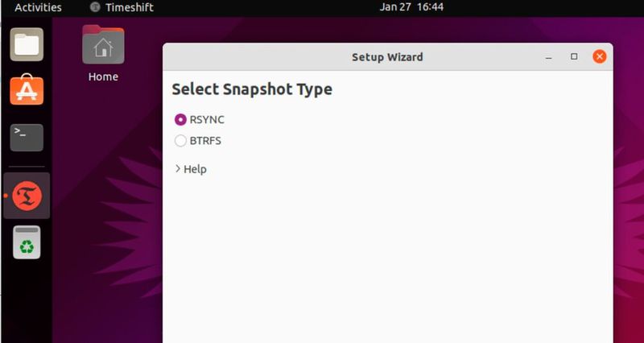
Task: Open the Trash from the dock
Action: 27,242
